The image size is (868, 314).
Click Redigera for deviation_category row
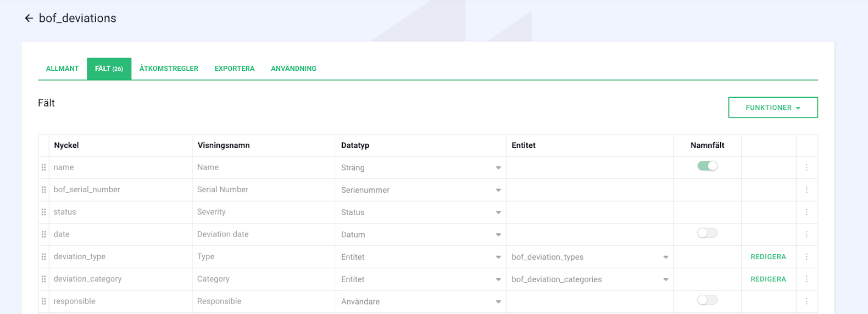[768, 279]
